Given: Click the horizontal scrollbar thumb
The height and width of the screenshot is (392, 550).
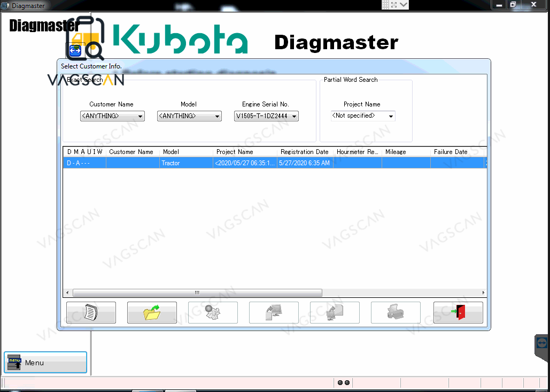Looking at the screenshot, I should [x=197, y=293].
